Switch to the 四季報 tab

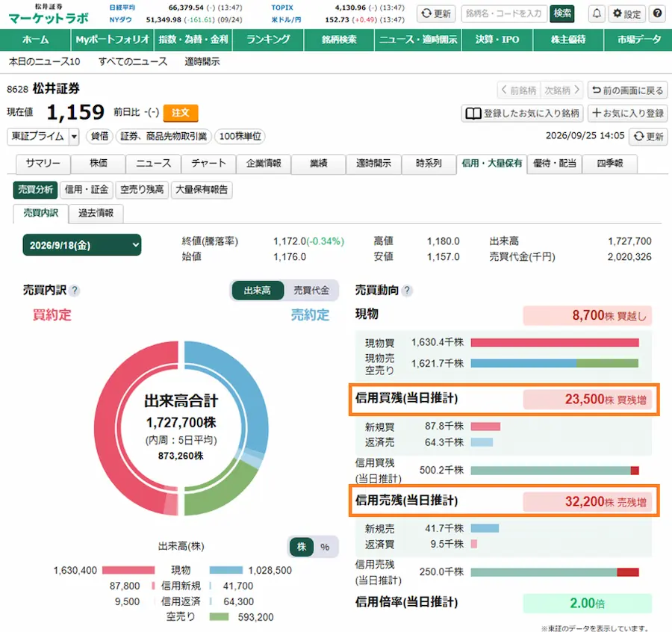[609, 164]
